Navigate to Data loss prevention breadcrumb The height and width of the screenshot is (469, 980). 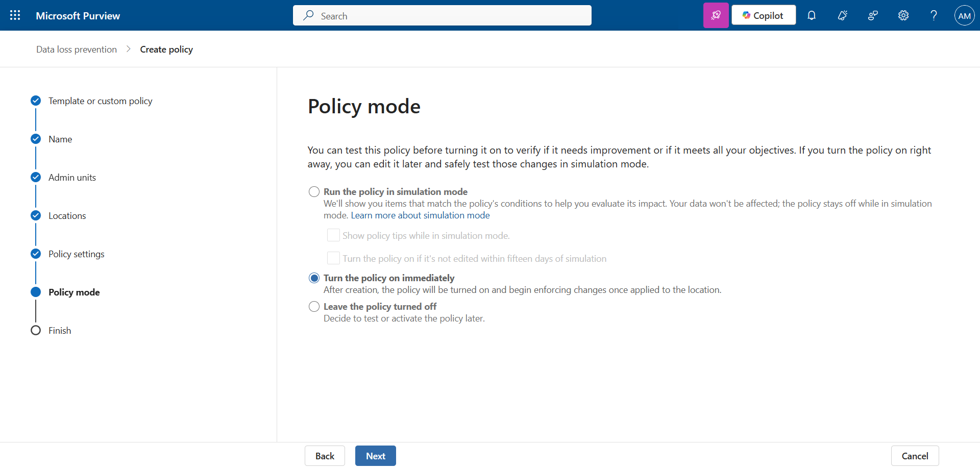click(77, 50)
